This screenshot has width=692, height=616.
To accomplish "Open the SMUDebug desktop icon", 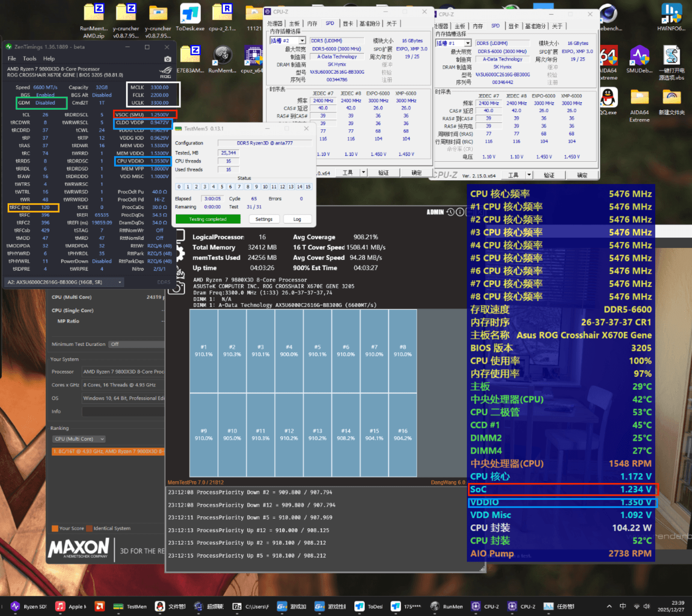I will (639, 59).
